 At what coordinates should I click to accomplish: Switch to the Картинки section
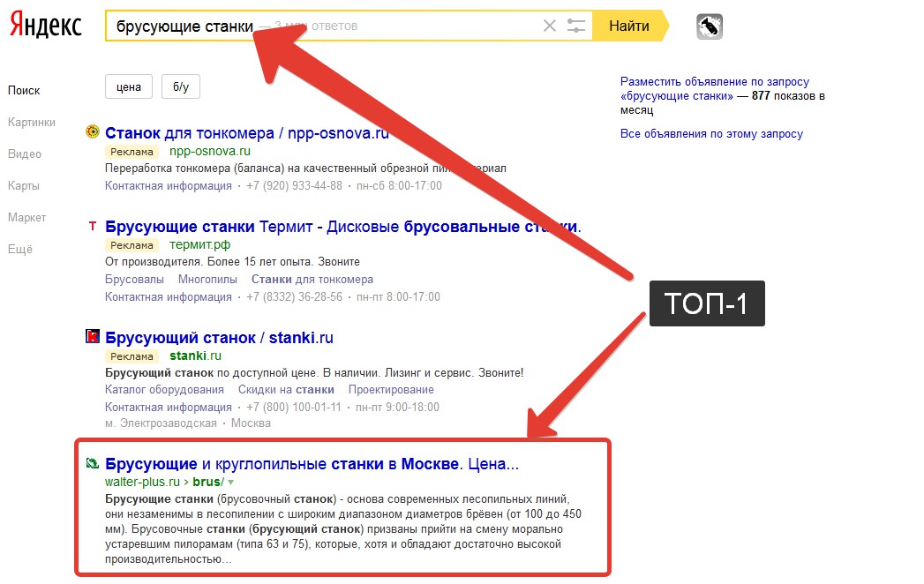32,122
